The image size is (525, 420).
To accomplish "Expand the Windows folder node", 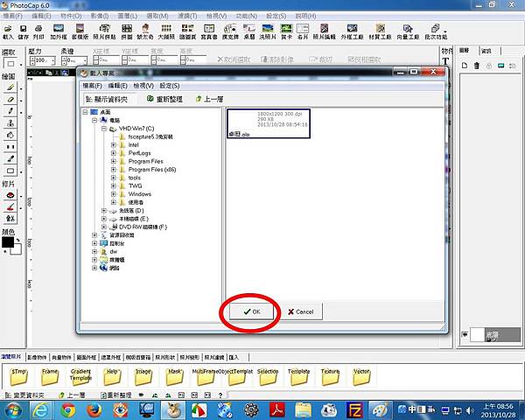I will (x=114, y=194).
